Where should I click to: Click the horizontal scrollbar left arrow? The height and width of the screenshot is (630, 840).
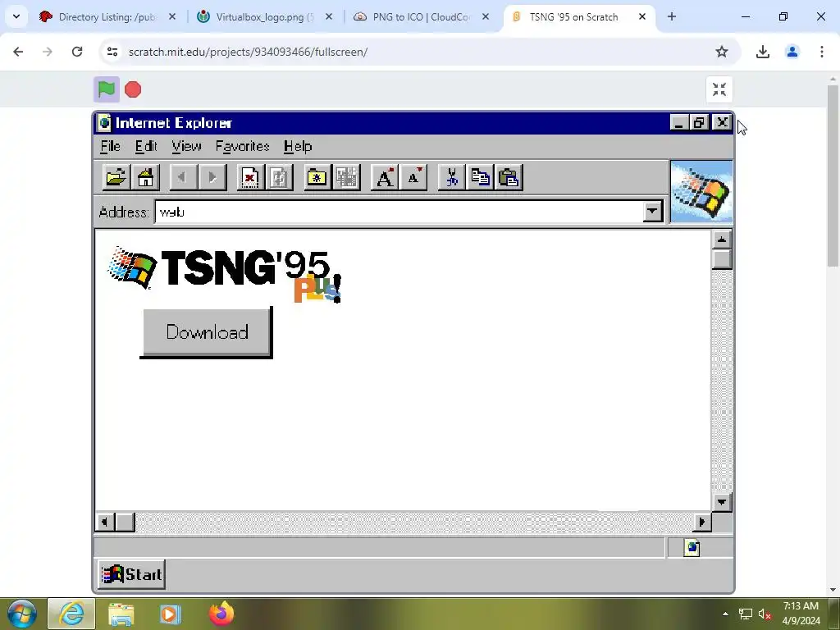pos(105,522)
